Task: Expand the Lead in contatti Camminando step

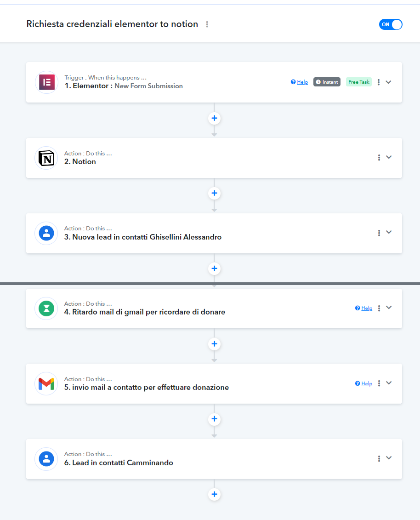Action: tap(389, 457)
